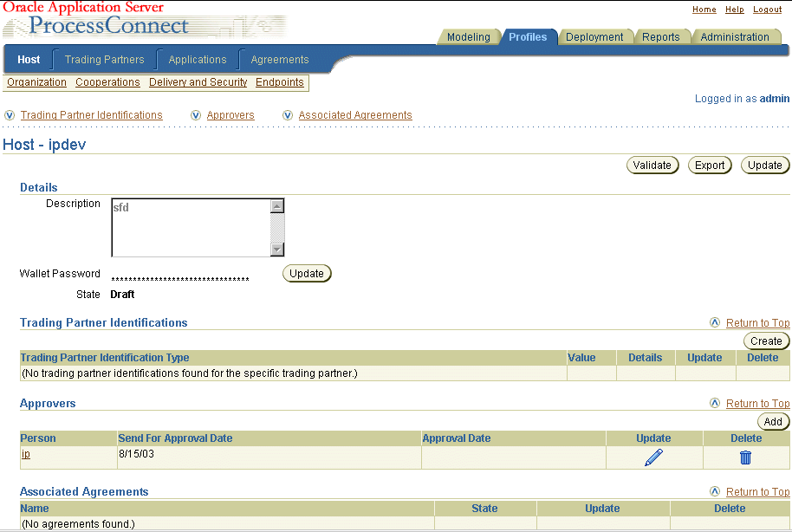Click inside the Description text area
792x532 pixels.
coord(191,227)
